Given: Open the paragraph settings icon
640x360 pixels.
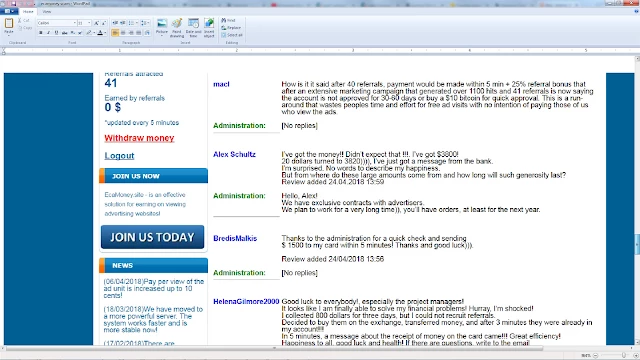Looking at the screenshot, I should coord(147,33).
